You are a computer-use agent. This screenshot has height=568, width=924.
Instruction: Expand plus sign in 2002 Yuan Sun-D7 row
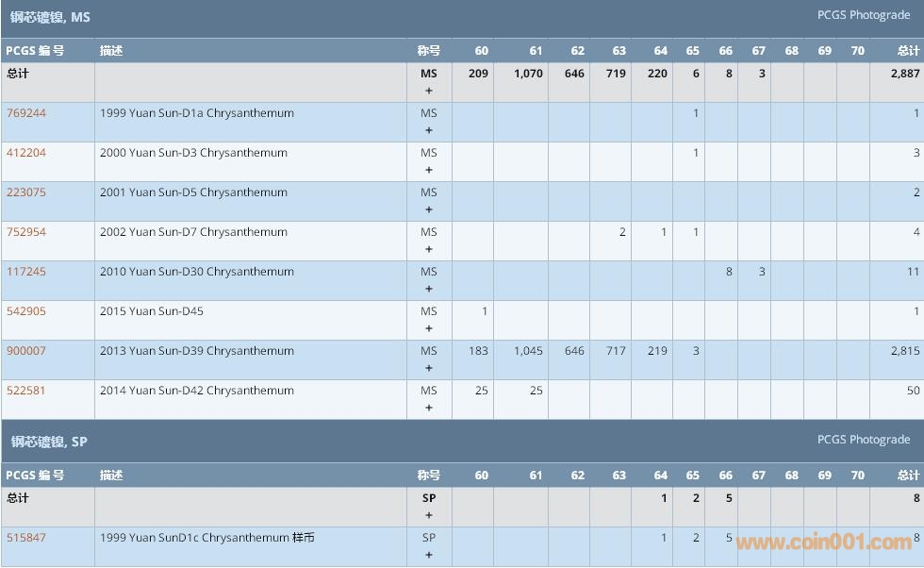[x=429, y=250]
